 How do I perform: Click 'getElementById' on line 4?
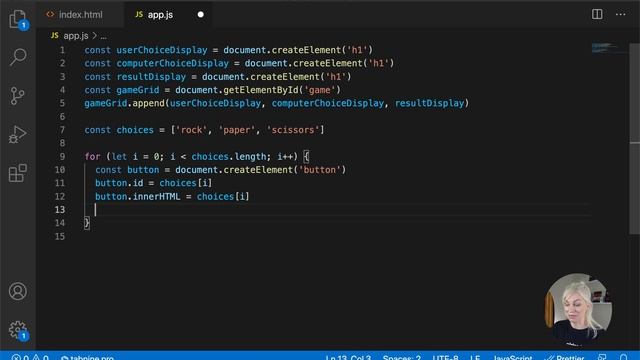tap(261, 90)
